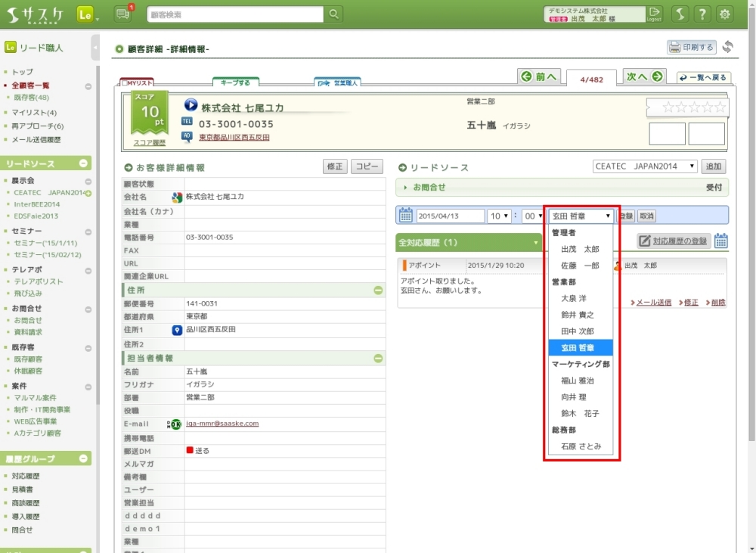Screen dimensions: 756x553
Task: Open map pin icon beside 住所1
Action: coord(177,330)
